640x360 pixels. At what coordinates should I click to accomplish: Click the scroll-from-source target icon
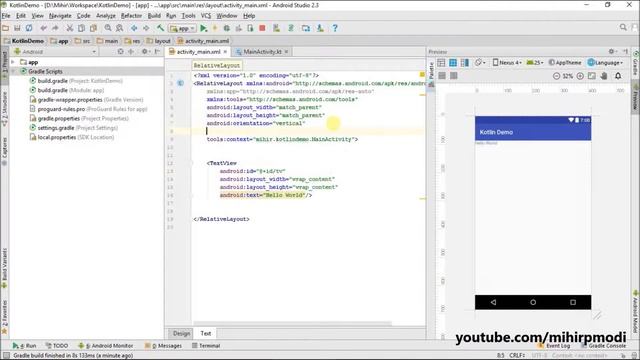120,52
